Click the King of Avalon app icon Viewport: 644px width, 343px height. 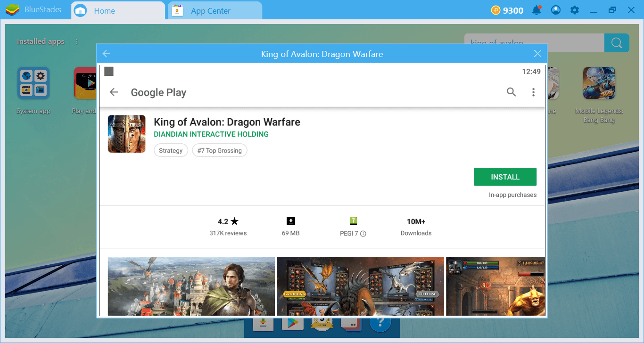[126, 134]
